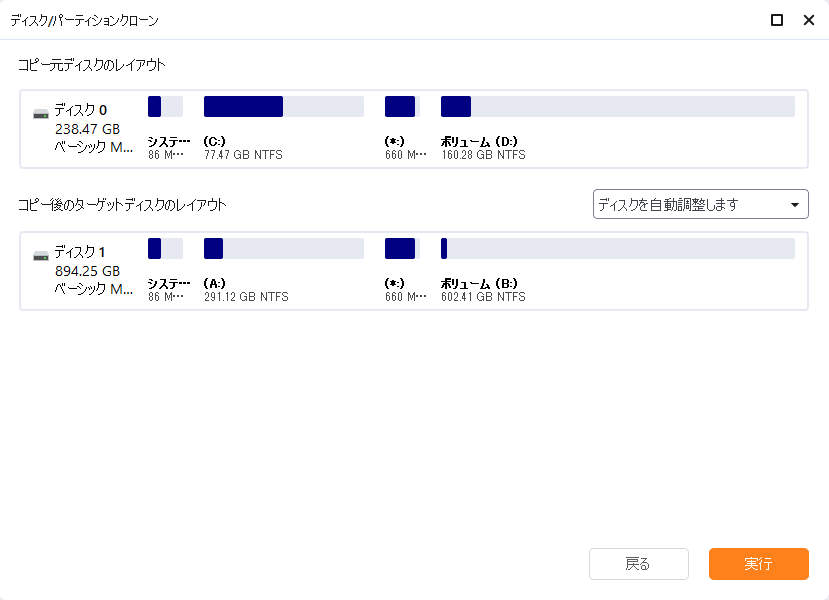This screenshot has width=829, height=600.
Task: Select target ボリューム (B:) partition bar
Action: click(x=617, y=249)
